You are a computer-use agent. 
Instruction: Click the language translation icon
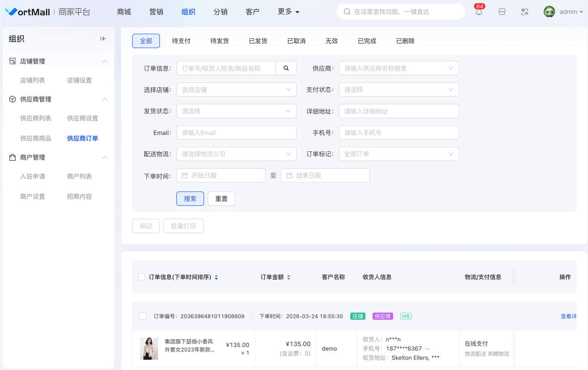(x=525, y=12)
